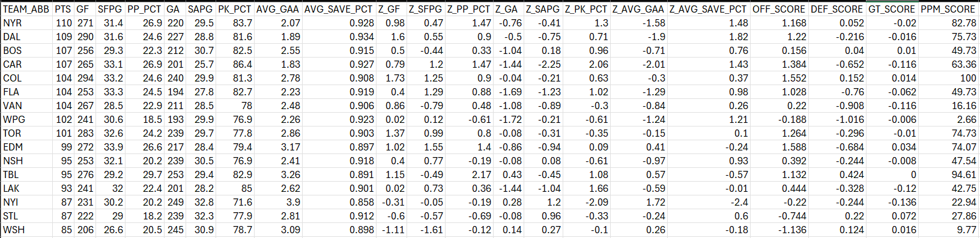Click the Z_AVG_GAA header cell
Image resolution: width=980 pixels, height=238 pixels.
click(638, 9)
